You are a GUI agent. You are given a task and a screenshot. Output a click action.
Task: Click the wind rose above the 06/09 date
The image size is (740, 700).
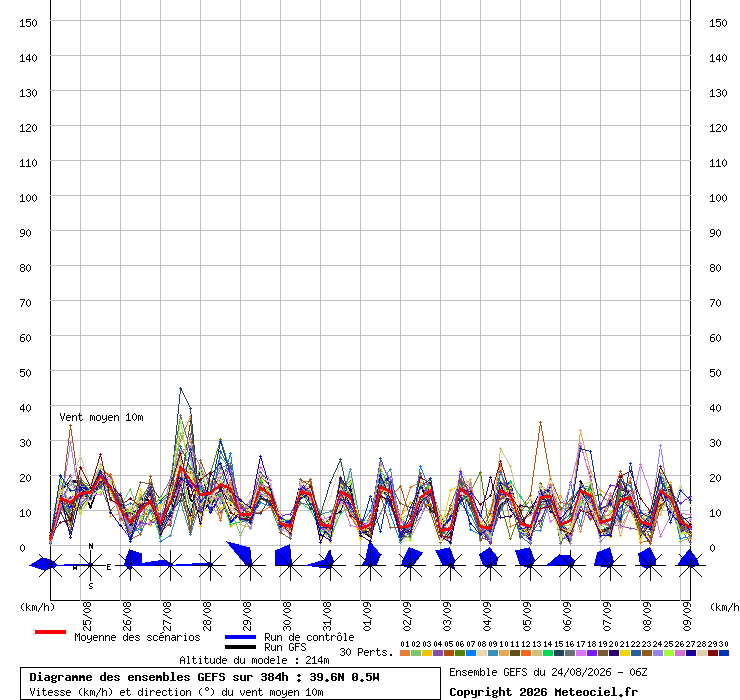[571, 565]
